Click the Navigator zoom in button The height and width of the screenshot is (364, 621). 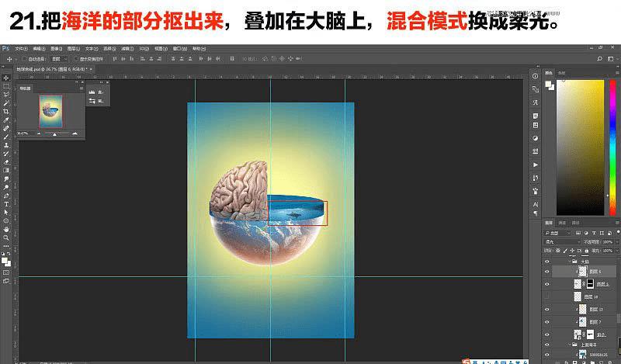pyautogui.click(x=75, y=133)
